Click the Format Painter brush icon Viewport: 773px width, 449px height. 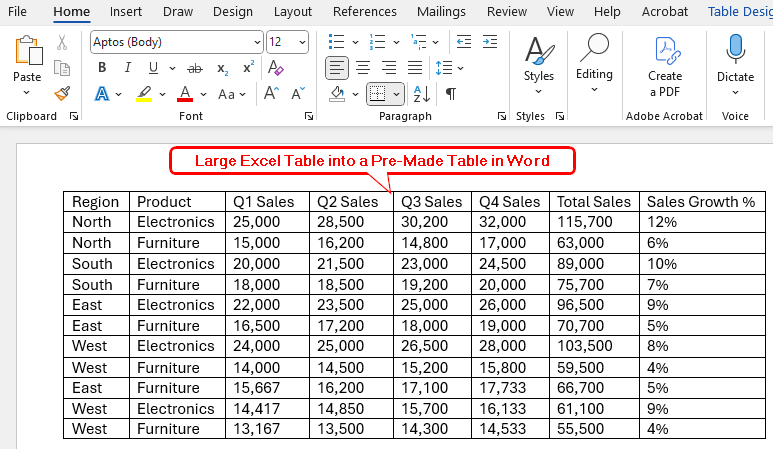point(62,94)
